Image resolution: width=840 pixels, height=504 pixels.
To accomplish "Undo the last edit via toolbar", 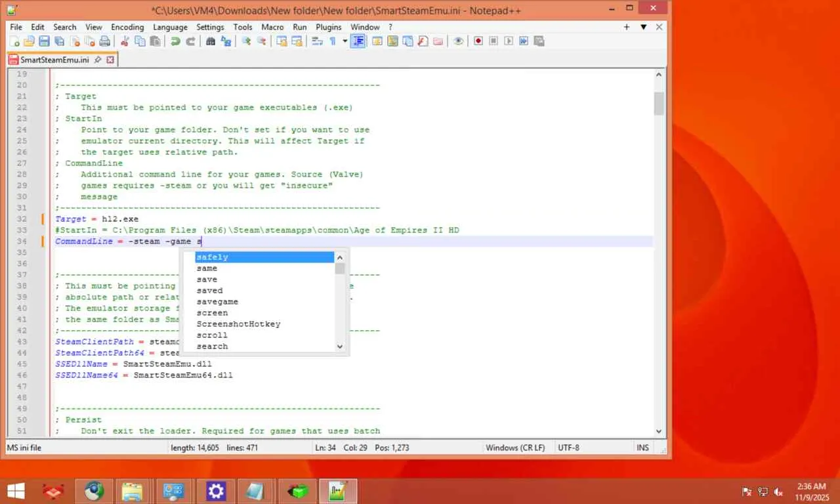I will click(x=175, y=41).
